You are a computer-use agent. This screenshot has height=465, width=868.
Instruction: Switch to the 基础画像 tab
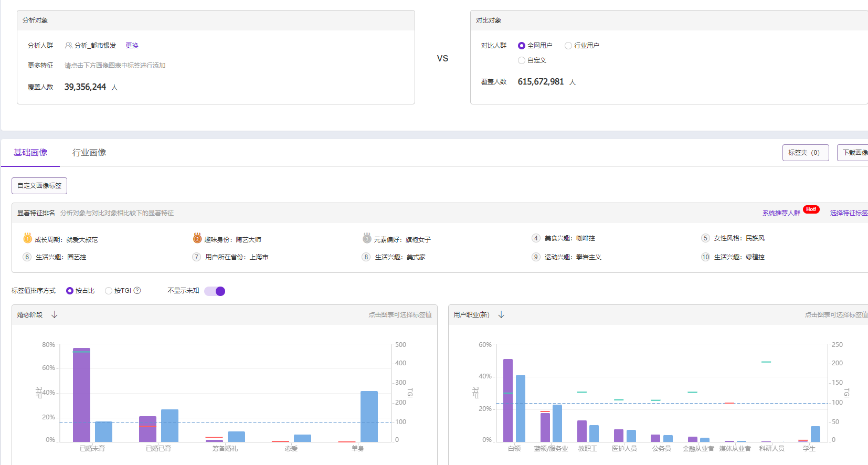tap(30, 153)
